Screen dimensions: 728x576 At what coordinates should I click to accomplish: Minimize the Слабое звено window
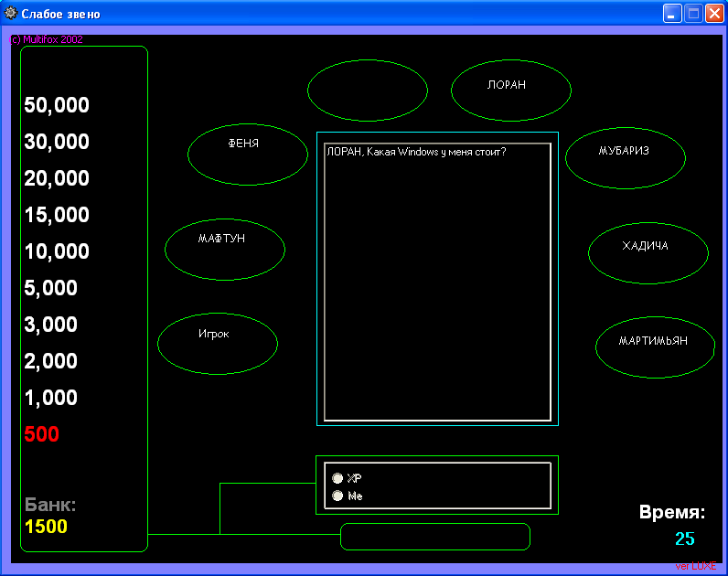pos(671,14)
